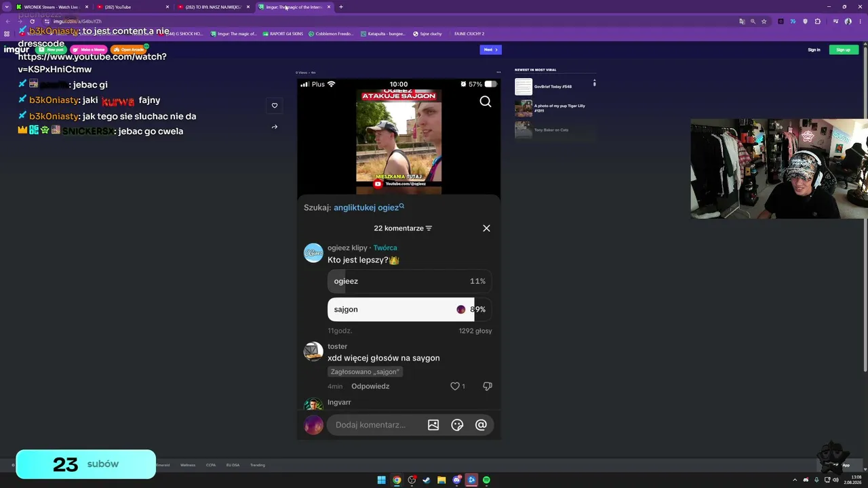The image size is (868, 488).
Task: Switch to the '(282) TO BYŁ NASZ NAJWIĘKS' tab
Action: 214,7
